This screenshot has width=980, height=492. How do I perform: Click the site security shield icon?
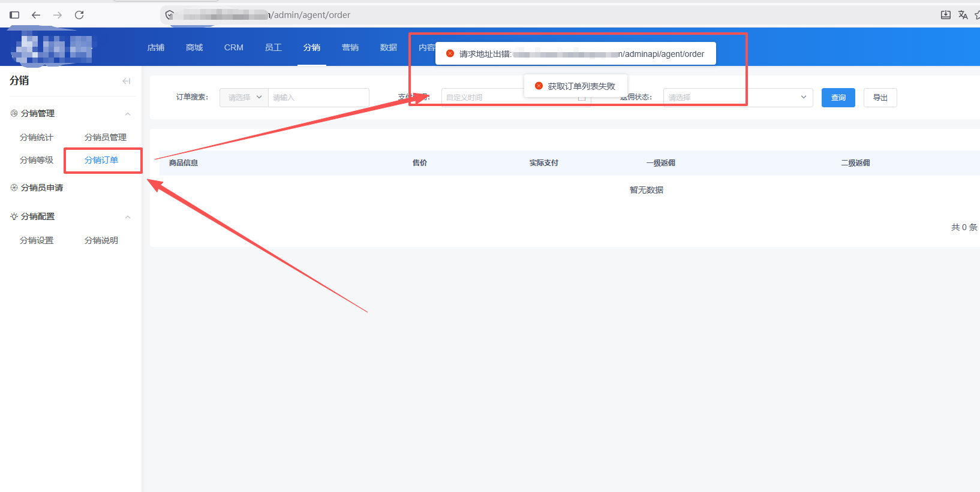[170, 15]
